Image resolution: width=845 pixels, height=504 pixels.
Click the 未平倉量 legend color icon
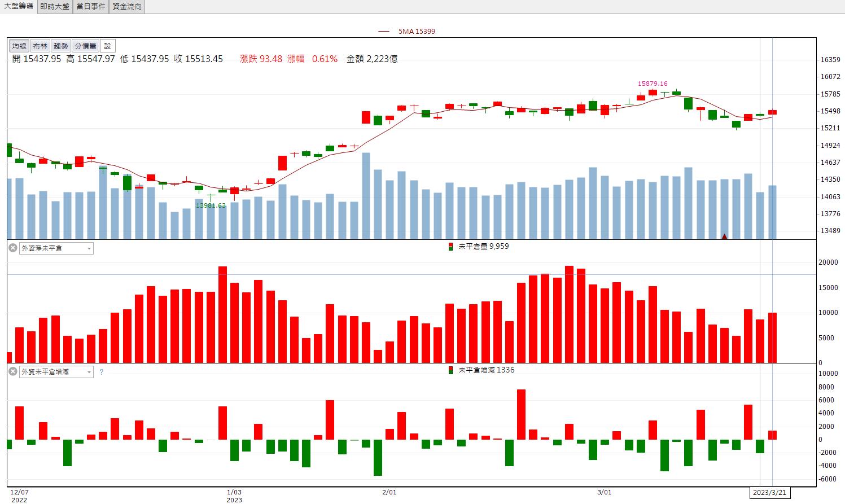click(x=450, y=247)
